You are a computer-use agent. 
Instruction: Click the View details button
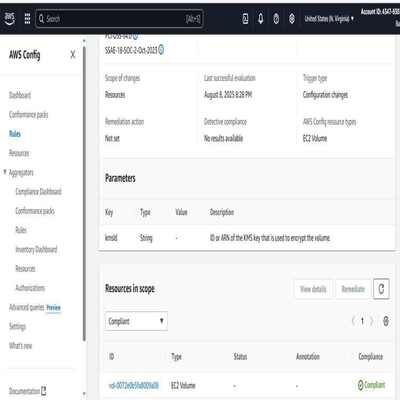click(x=313, y=289)
